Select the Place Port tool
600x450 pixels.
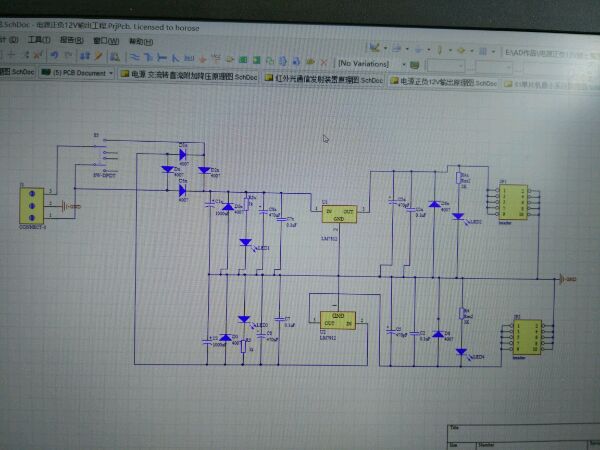(310, 61)
